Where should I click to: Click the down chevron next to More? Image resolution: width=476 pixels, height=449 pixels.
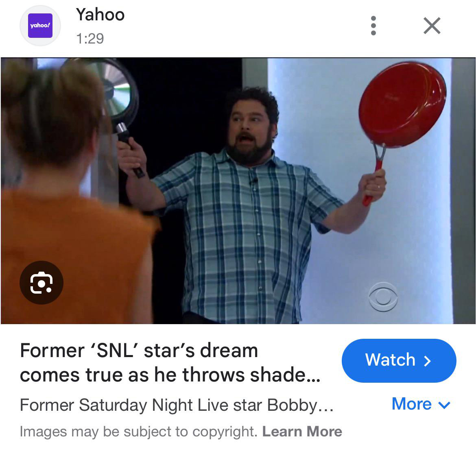(x=444, y=405)
